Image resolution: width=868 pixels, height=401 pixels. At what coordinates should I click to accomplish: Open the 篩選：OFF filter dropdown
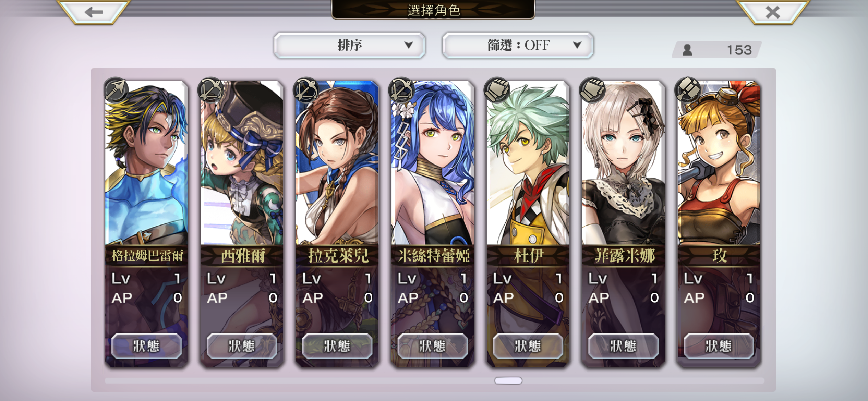(x=518, y=45)
